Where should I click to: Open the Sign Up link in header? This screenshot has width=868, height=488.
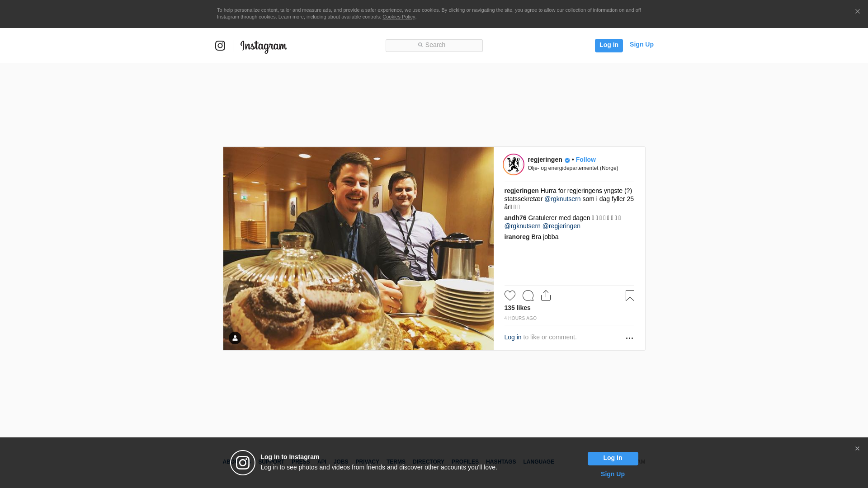641,44
